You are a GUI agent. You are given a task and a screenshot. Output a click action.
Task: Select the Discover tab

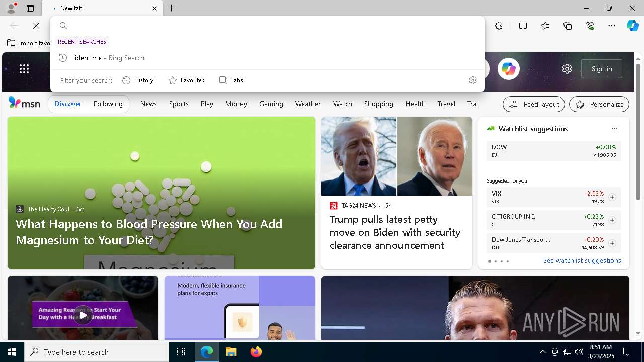pyautogui.click(x=68, y=104)
